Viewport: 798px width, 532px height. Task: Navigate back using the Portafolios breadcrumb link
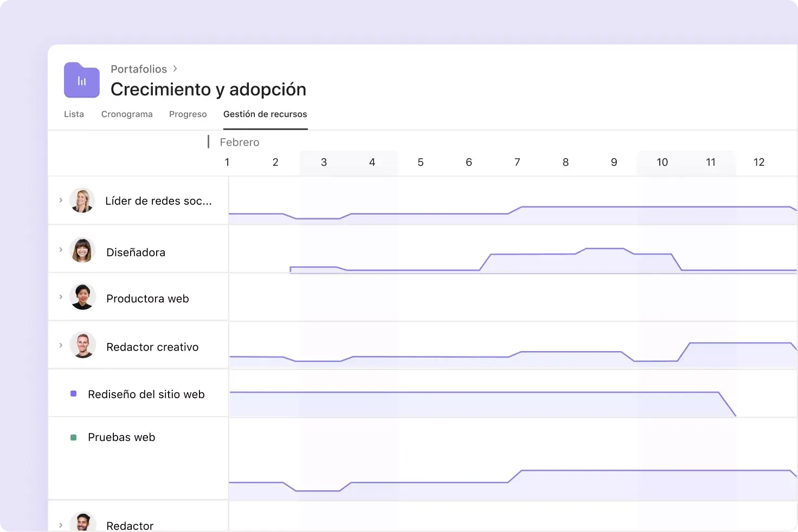139,69
